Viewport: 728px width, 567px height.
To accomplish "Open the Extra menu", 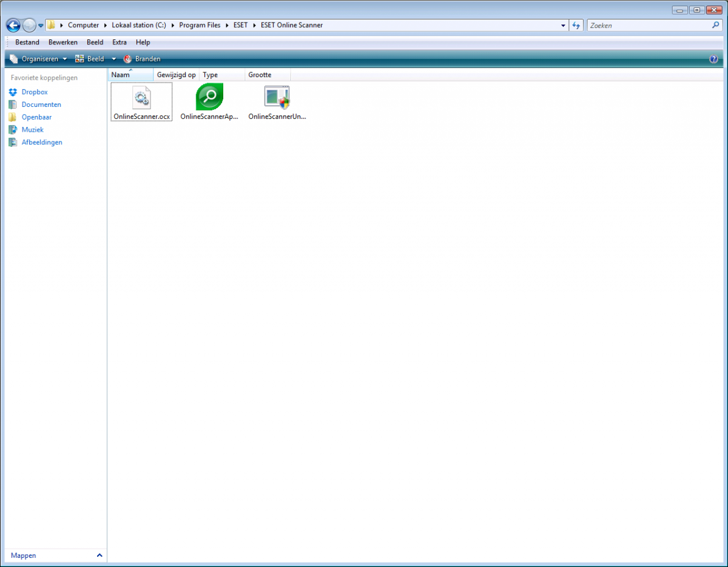I will click(120, 42).
